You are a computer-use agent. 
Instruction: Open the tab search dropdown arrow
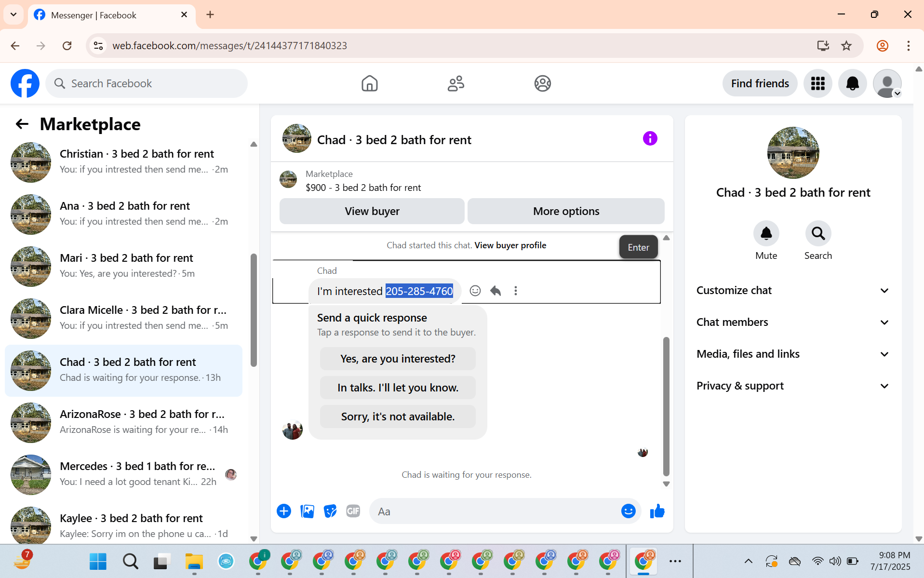coord(13,14)
